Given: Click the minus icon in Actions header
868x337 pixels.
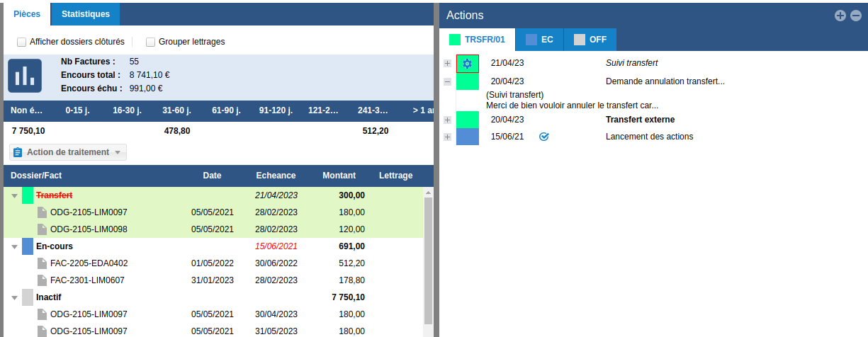Looking at the screenshot, I should click(856, 16).
